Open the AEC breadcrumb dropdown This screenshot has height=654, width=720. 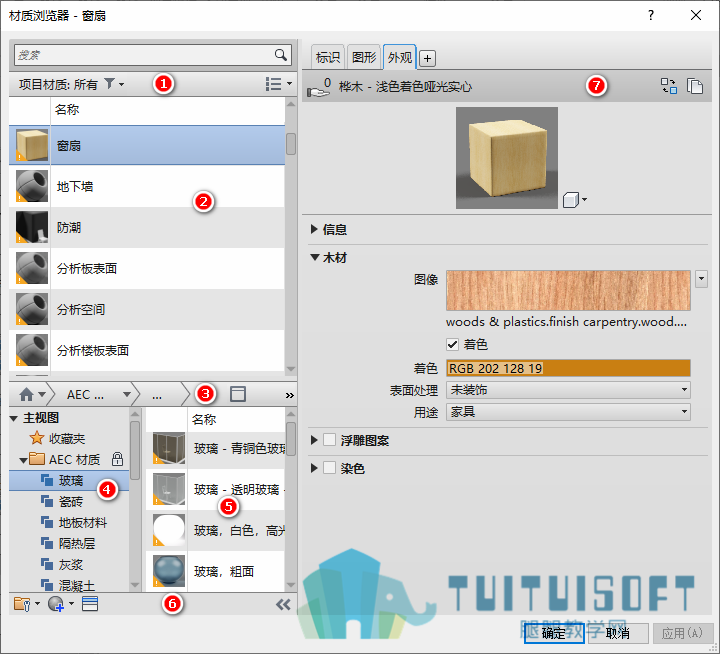(x=127, y=394)
